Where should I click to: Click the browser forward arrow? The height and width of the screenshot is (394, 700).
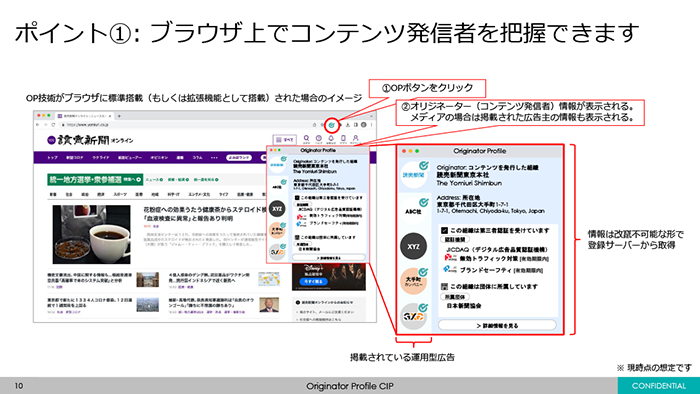click(x=45, y=124)
